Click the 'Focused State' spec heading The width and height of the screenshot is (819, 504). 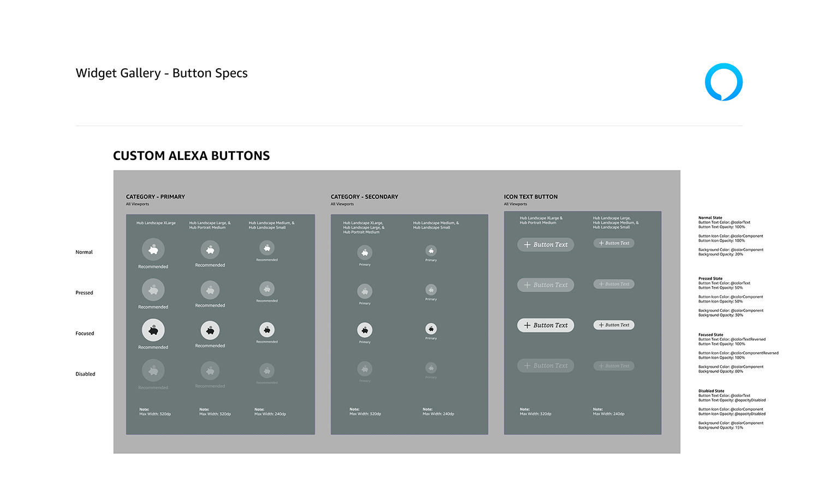[x=711, y=335]
